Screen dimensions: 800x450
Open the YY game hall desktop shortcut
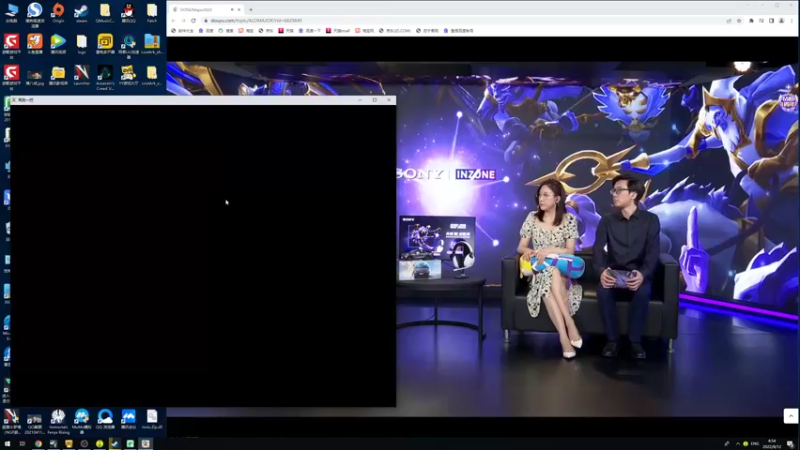[128, 74]
